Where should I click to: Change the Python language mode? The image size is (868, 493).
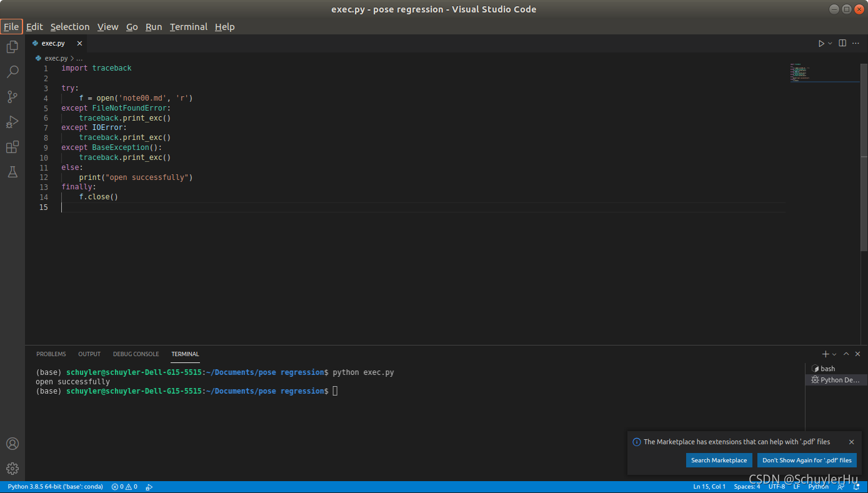(819, 487)
